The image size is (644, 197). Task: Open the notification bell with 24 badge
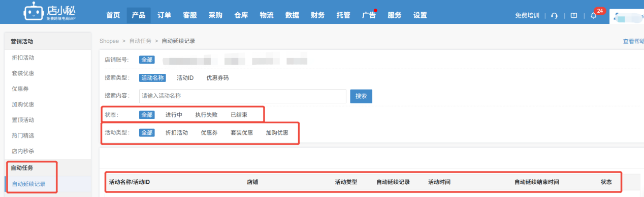pos(593,15)
